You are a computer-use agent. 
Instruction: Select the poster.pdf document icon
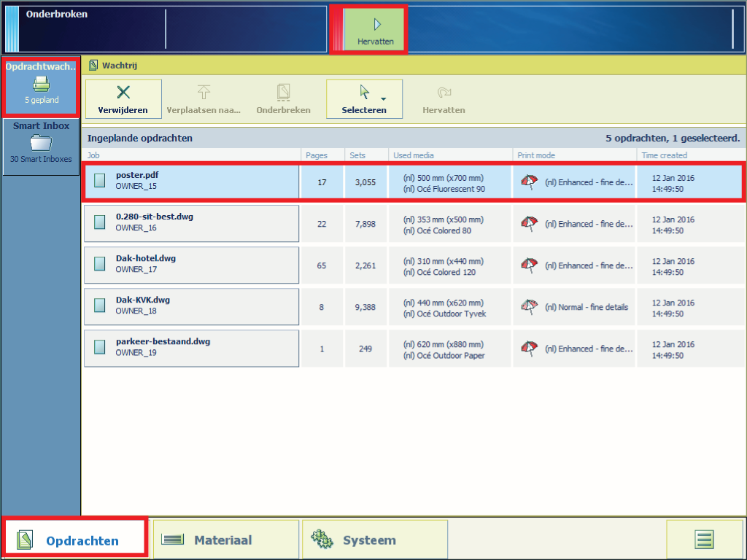[x=99, y=181]
